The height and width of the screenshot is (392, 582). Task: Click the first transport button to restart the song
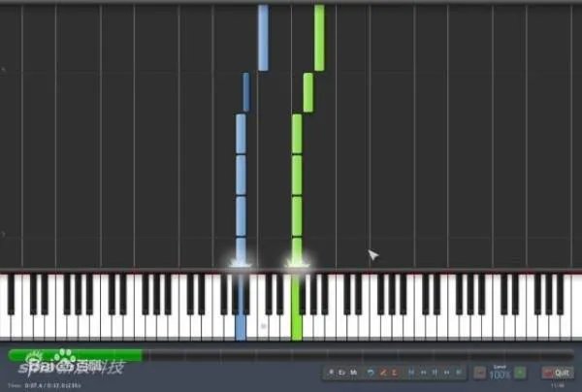(411, 373)
